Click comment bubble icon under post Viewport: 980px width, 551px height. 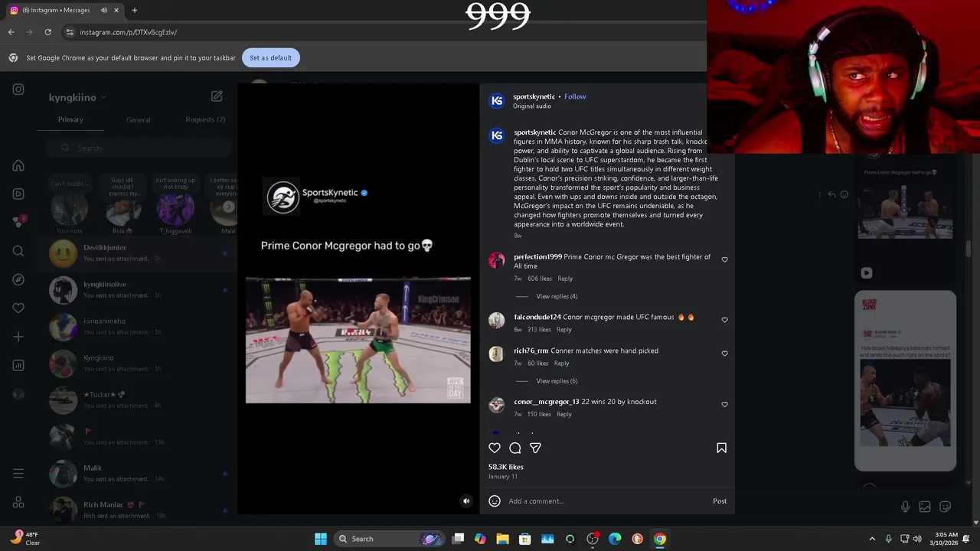[515, 448]
